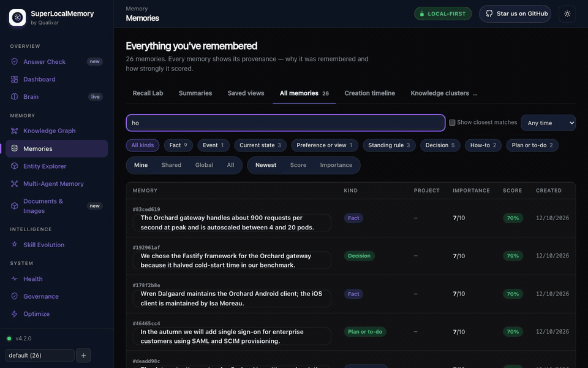This screenshot has height=368, width=588.
Task: Click the Brain icon in sidebar
Action: (x=14, y=96)
